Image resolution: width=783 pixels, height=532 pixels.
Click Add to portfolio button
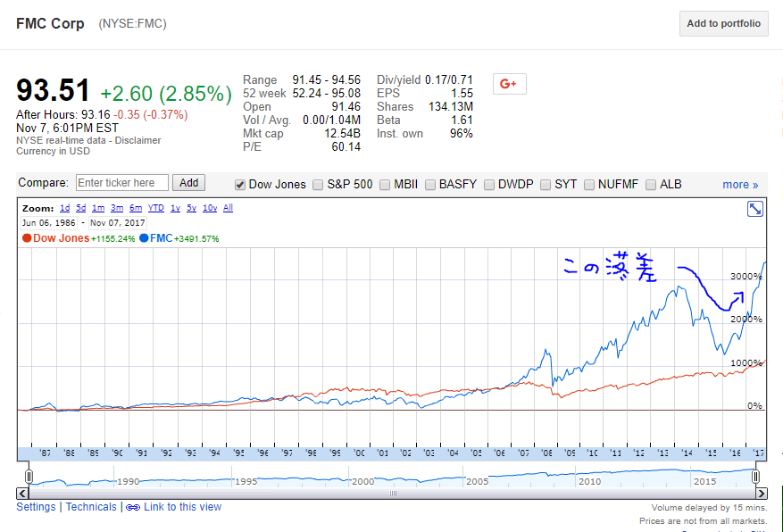pyautogui.click(x=723, y=23)
